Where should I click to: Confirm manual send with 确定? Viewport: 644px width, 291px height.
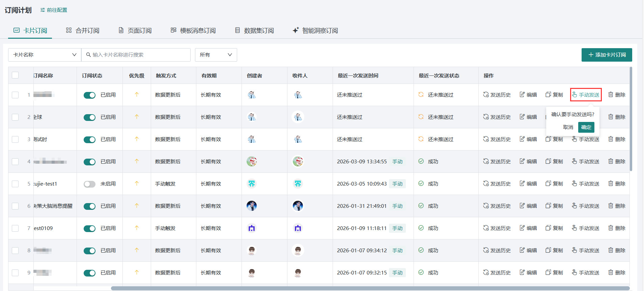(586, 127)
